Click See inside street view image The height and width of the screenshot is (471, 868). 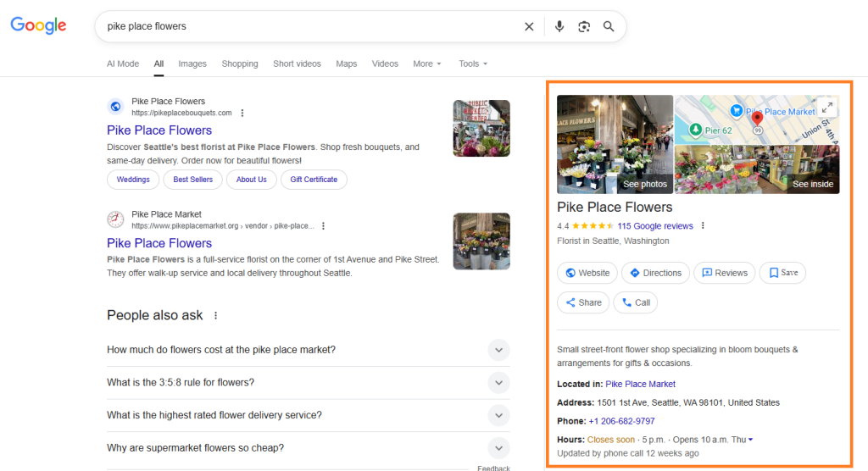point(757,169)
